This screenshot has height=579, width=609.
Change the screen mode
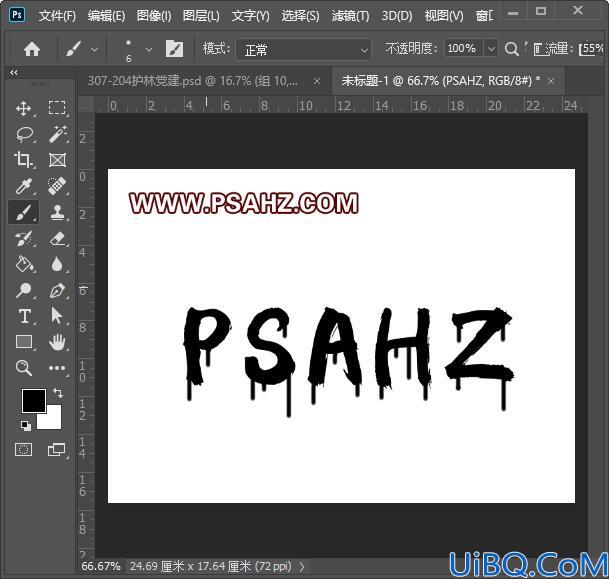(x=57, y=450)
